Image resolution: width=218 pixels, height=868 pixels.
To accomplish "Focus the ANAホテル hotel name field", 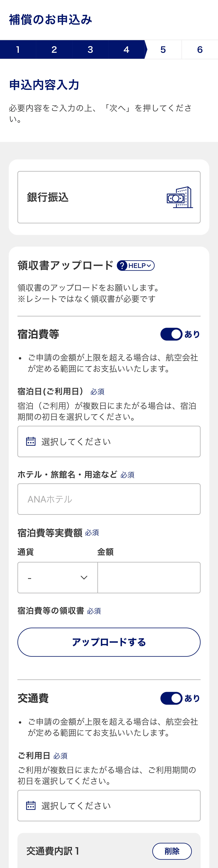I will pos(109,499).
